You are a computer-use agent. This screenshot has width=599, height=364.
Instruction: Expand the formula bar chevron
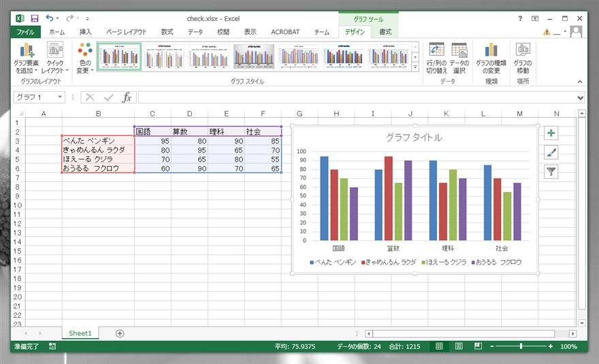(x=580, y=98)
